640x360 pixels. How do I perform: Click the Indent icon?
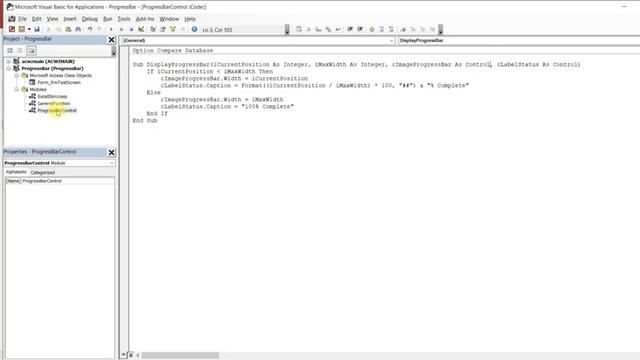(x=350, y=29)
